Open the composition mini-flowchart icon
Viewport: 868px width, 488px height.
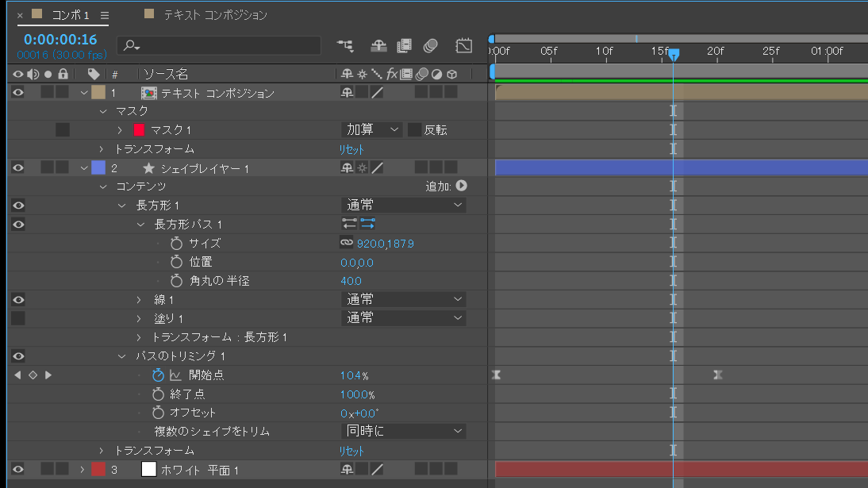[x=345, y=45]
